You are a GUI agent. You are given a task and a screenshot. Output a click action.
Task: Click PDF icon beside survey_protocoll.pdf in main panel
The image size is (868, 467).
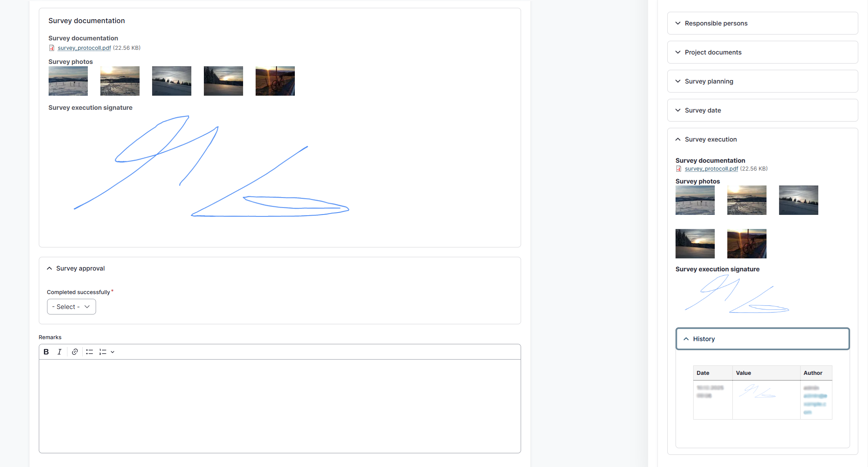52,48
